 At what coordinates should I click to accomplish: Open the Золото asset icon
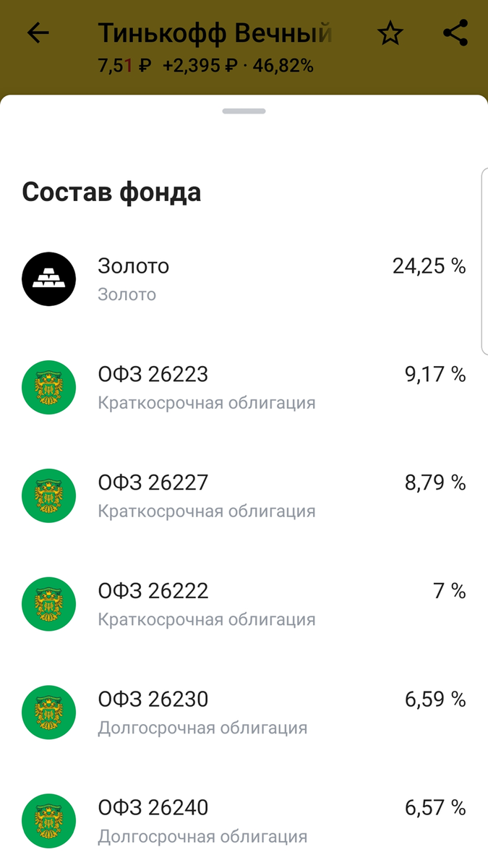(x=48, y=279)
